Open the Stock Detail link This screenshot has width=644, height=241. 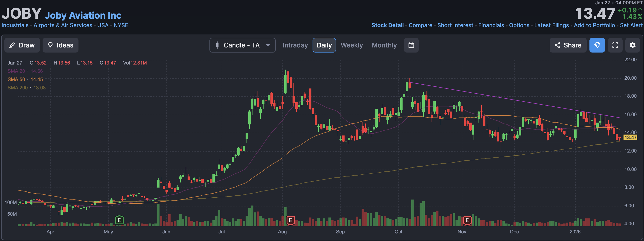coord(387,25)
